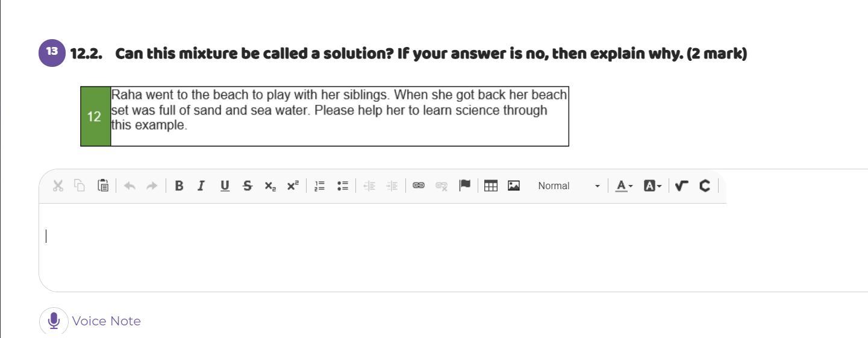Toggle underline formatting
Screen dimensions: 868x338
tap(225, 186)
